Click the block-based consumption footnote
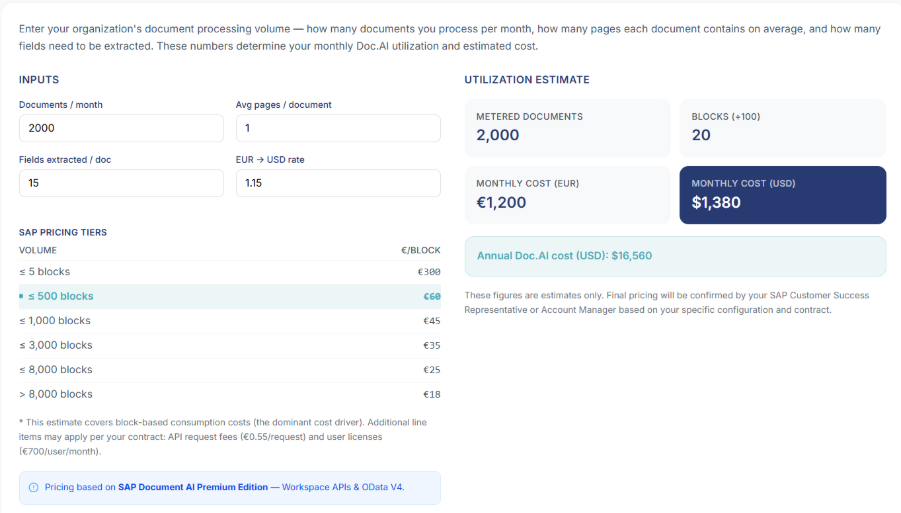Image resolution: width=901 pixels, height=513 pixels. [x=223, y=437]
